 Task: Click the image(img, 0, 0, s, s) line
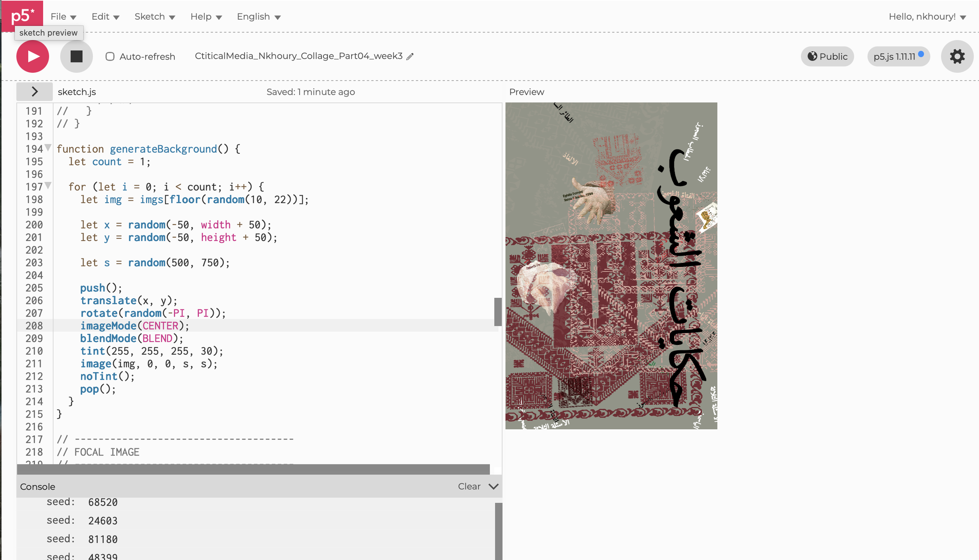[149, 364]
